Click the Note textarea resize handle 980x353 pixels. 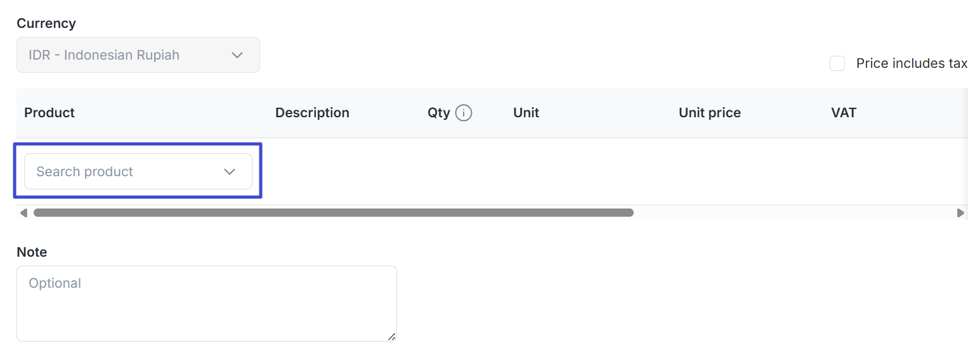[392, 337]
